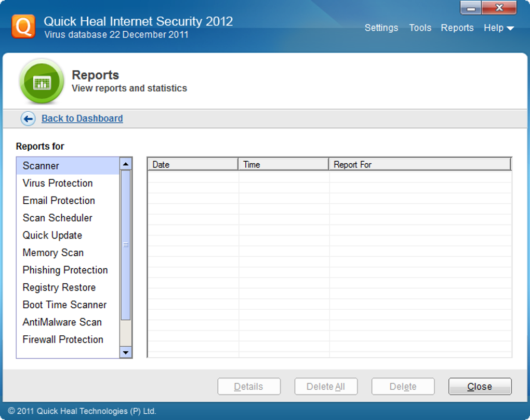This screenshot has height=420, width=530.
Task: Click the list scrollbar up arrow
Action: pos(126,164)
